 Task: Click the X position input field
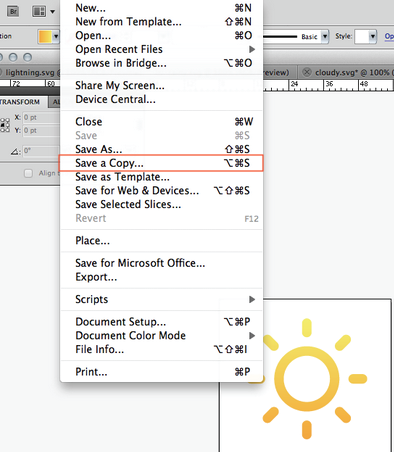click(42, 117)
